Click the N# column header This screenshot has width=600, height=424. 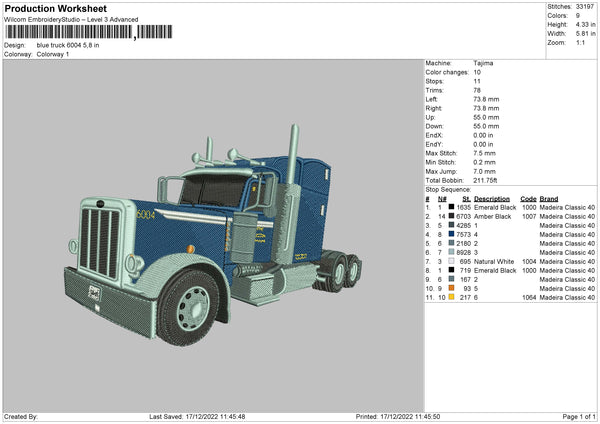[441, 197]
